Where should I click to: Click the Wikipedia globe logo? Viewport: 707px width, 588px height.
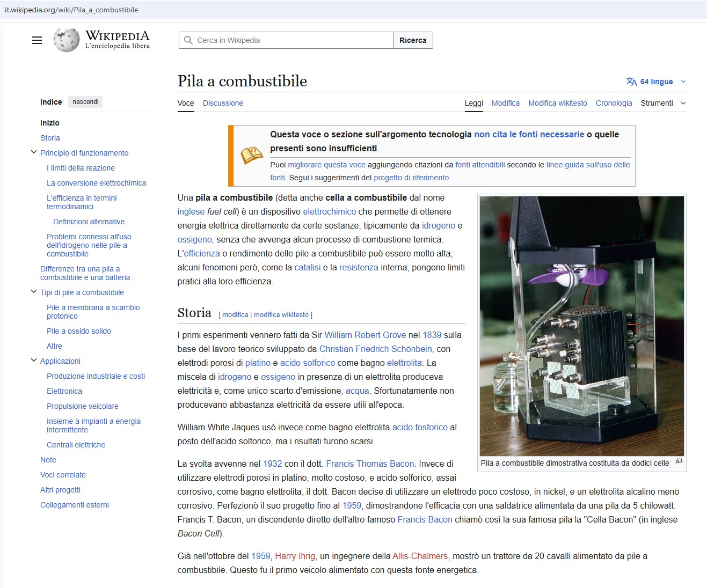click(67, 40)
